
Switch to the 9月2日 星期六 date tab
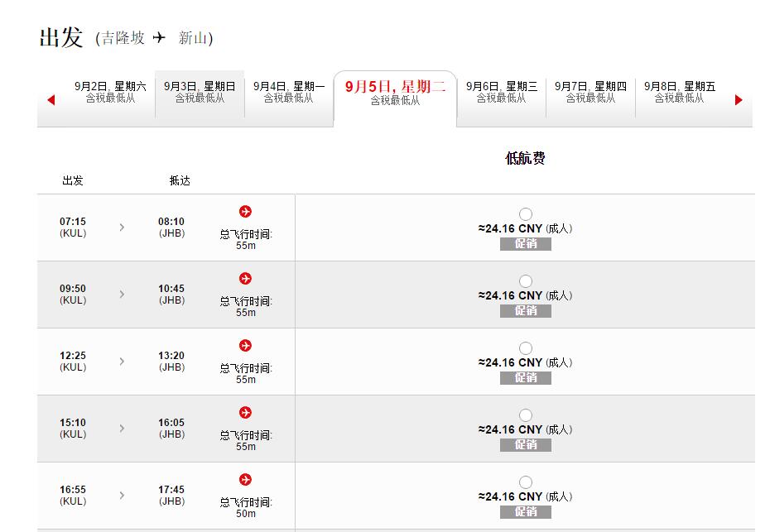(110, 92)
